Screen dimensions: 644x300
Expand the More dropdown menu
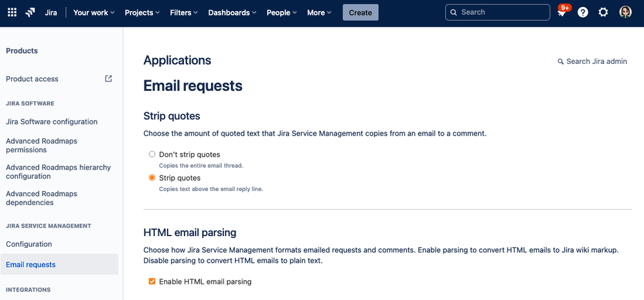click(x=319, y=12)
